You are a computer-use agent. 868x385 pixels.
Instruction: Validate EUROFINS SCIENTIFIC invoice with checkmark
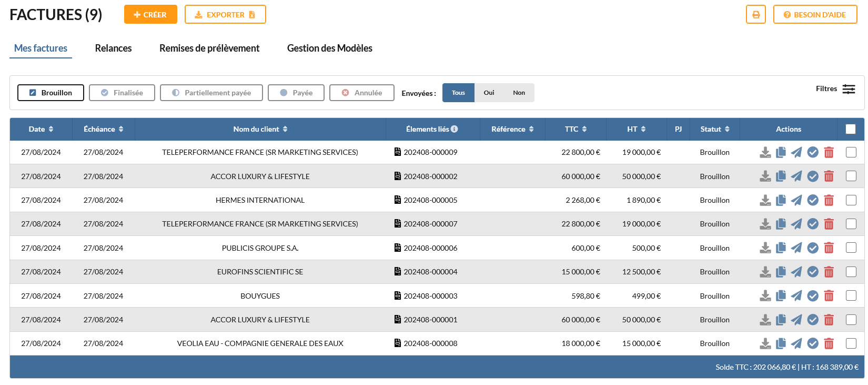pyautogui.click(x=813, y=272)
